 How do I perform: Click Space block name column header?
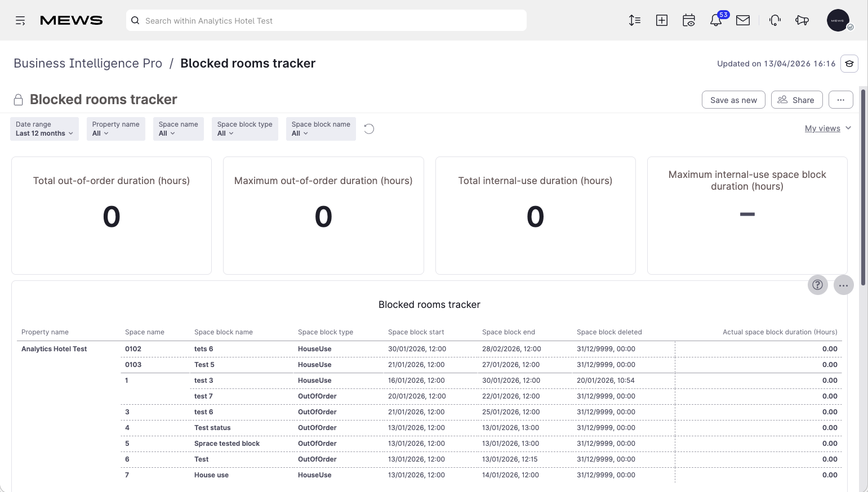224,332
